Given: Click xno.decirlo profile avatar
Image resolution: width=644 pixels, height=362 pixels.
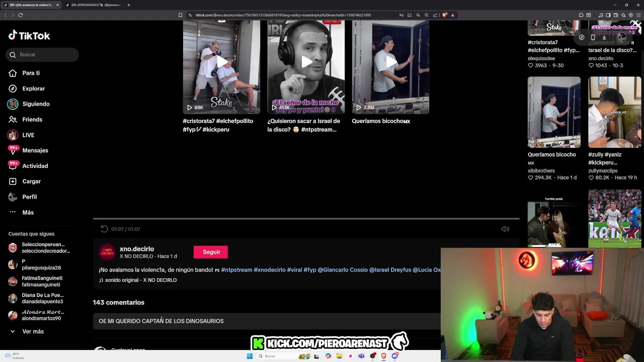Looking at the screenshot, I should pos(107,252).
